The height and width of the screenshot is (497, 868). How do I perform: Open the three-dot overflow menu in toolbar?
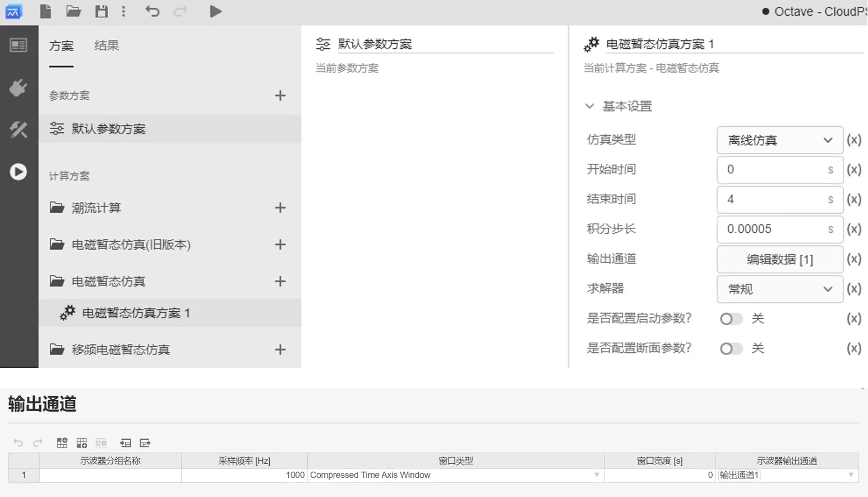click(124, 11)
